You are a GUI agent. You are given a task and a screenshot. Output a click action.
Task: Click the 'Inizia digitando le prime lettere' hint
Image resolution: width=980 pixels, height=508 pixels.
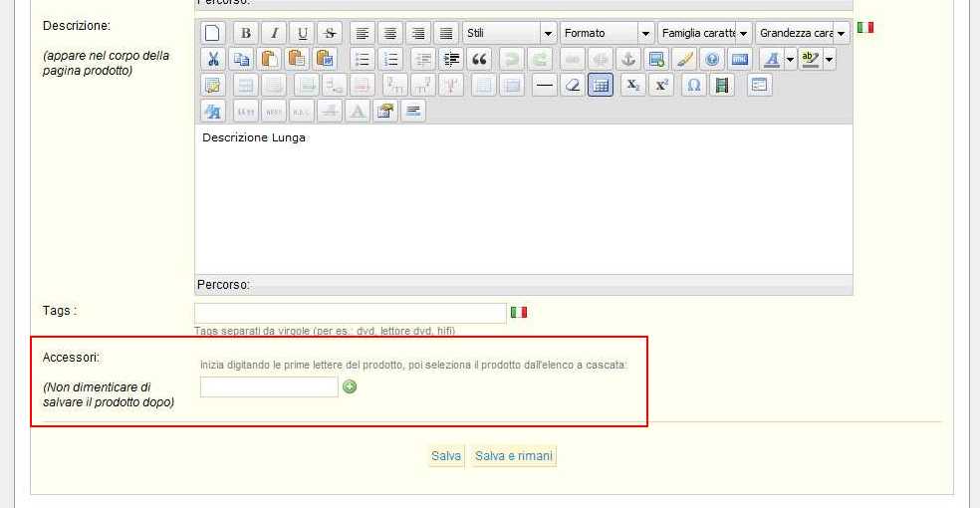(413, 365)
